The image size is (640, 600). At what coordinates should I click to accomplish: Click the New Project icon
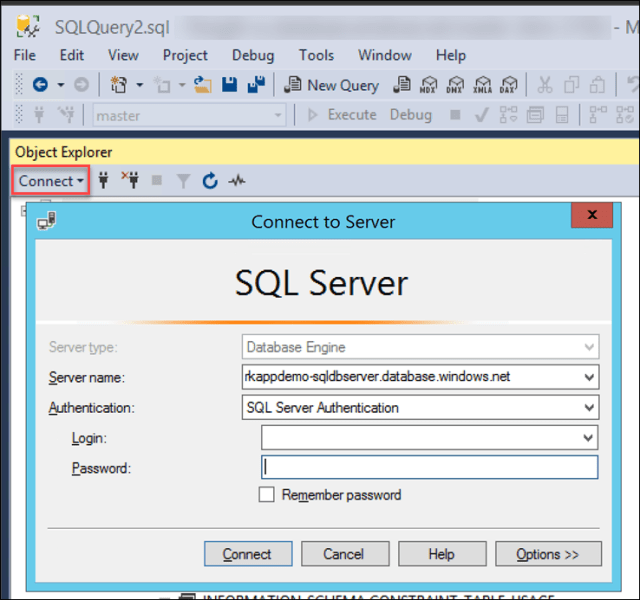point(119,85)
